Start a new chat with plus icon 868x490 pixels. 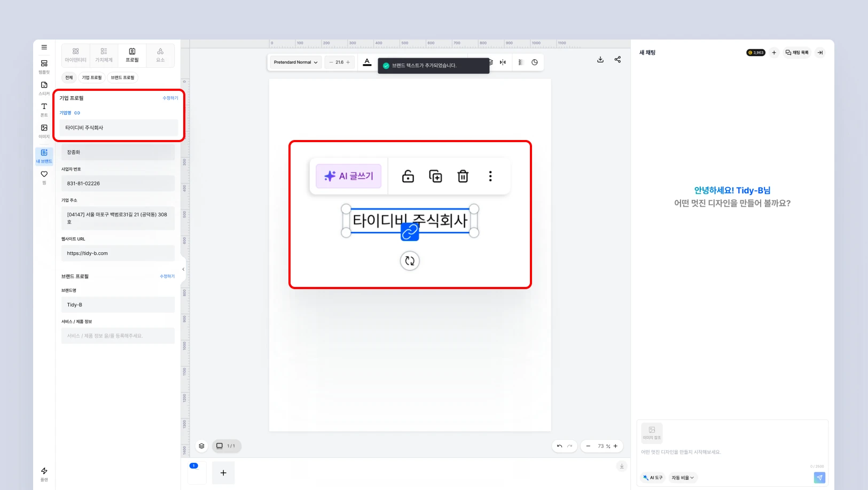(x=774, y=52)
